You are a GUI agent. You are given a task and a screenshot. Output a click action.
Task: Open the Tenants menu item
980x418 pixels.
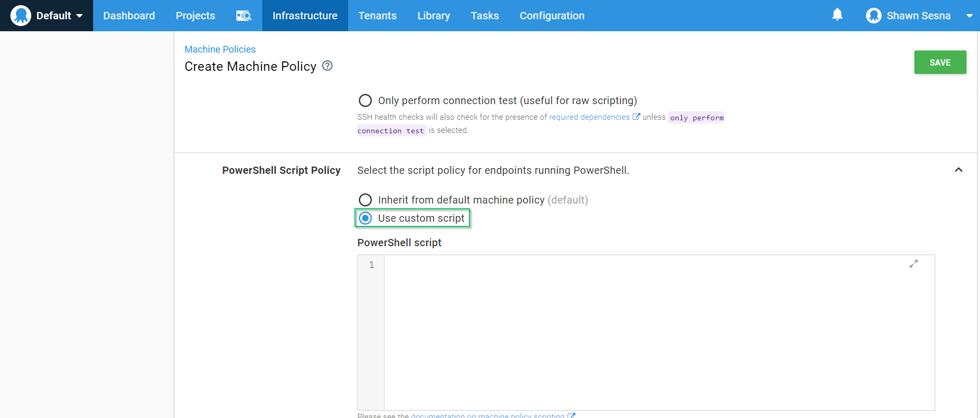pos(377,16)
